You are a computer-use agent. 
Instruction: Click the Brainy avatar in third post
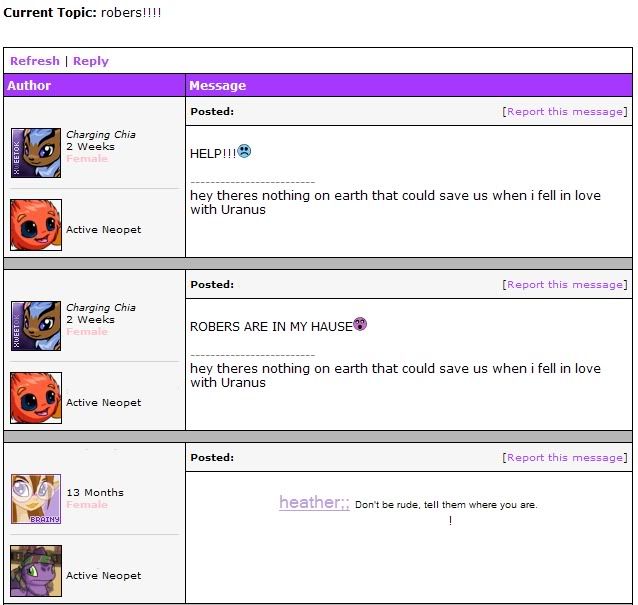[x=36, y=499]
